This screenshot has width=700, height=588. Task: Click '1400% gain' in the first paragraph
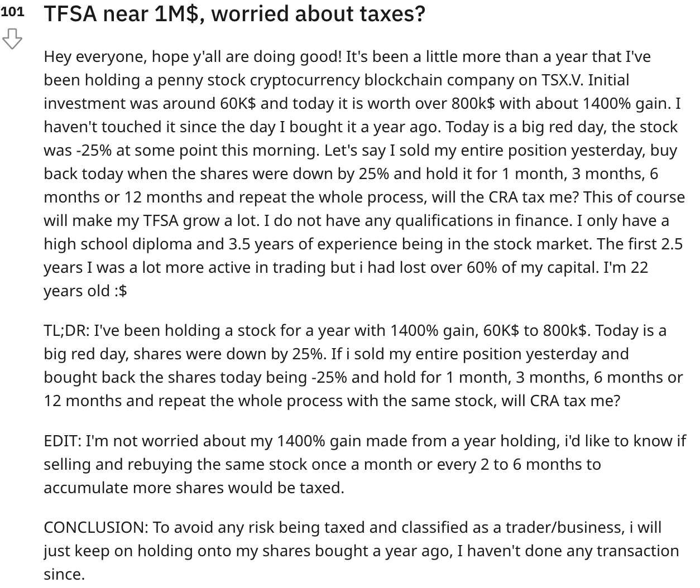coord(625,104)
